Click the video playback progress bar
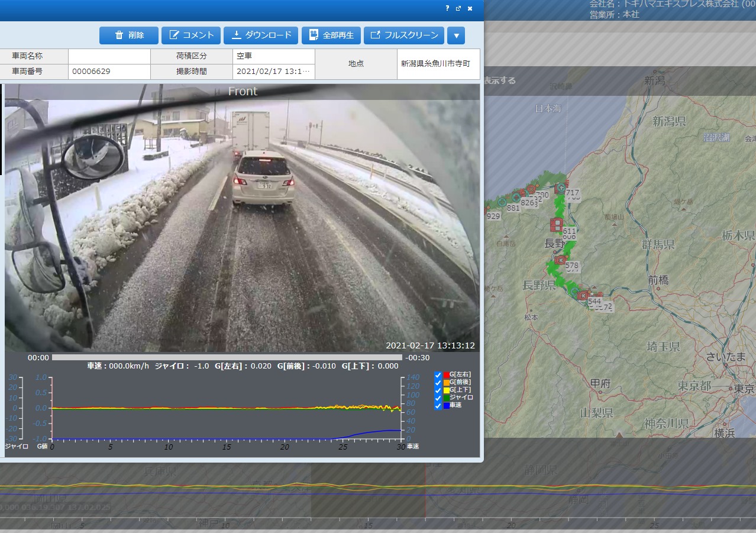Viewport: 756px width, 533px height. click(227, 357)
